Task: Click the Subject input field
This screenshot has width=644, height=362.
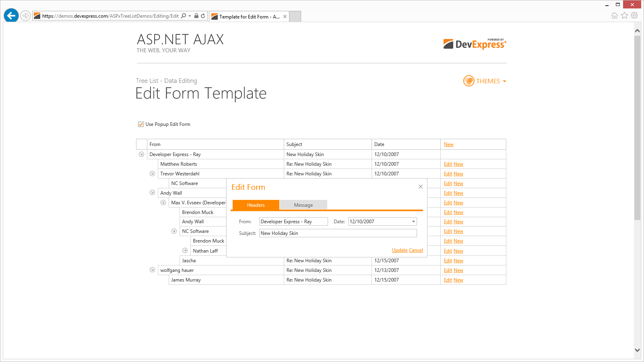Action: point(338,233)
